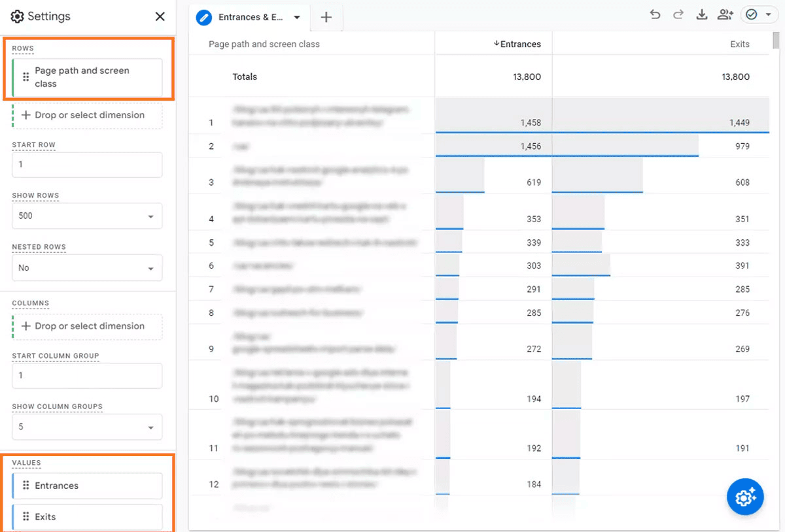
Task: Select the Exits value chip
Action: pos(87,516)
